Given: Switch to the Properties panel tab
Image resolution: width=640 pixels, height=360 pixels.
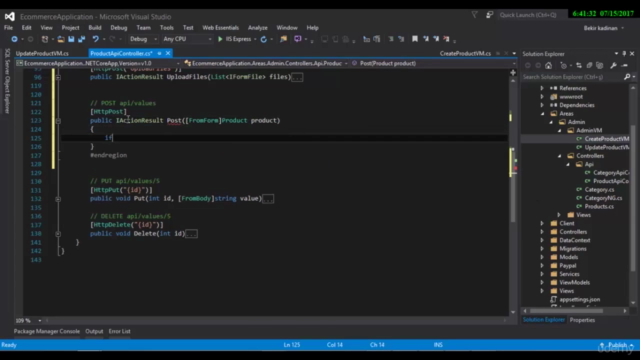Looking at the screenshot, I should pyautogui.click(x=582, y=320).
